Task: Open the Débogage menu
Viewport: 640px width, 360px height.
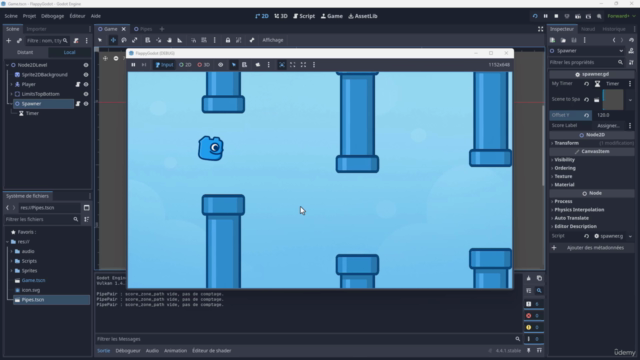Action: (x=53, y=16)
